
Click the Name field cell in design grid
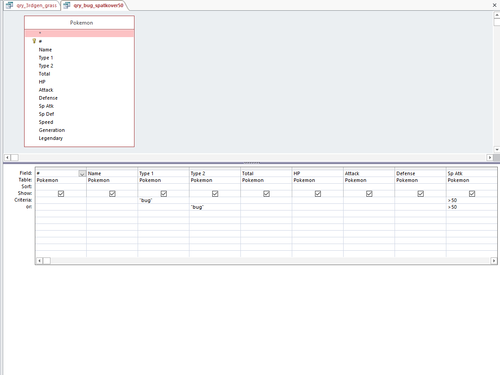click(x=112, y=174)
